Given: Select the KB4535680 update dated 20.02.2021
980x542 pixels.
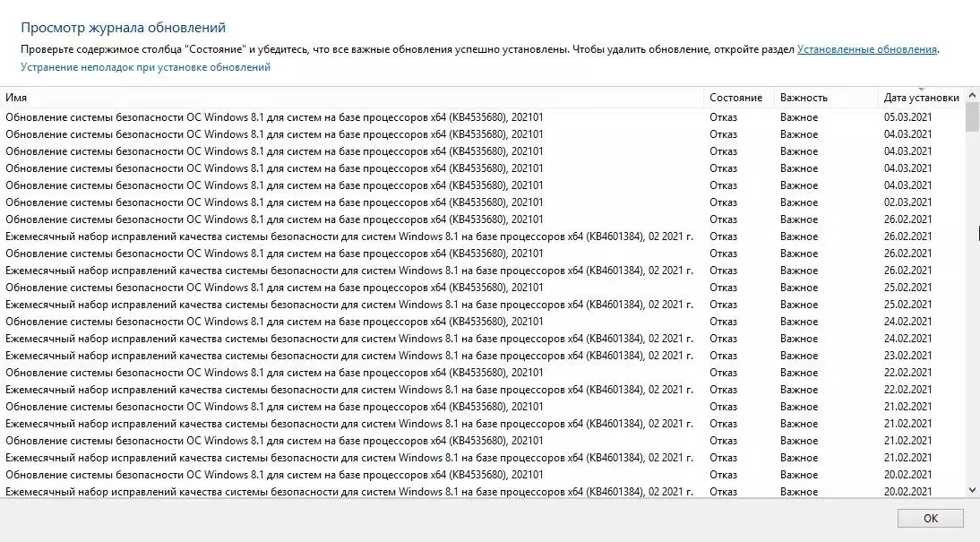Looking at the screenshot, I should click(x=482, y=475).
